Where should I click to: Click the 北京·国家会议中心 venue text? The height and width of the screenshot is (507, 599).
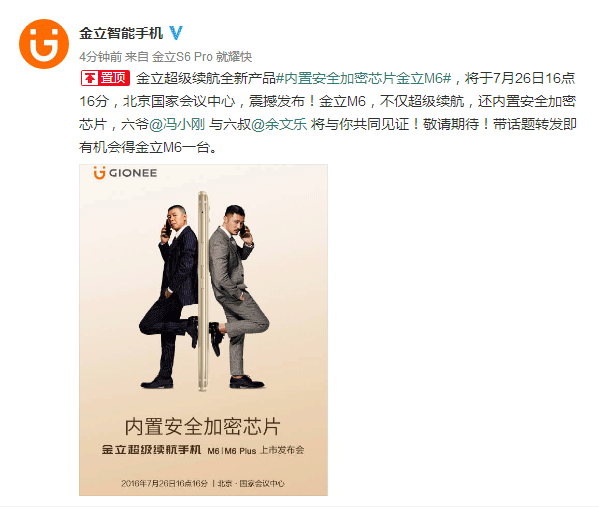[251, 483]
